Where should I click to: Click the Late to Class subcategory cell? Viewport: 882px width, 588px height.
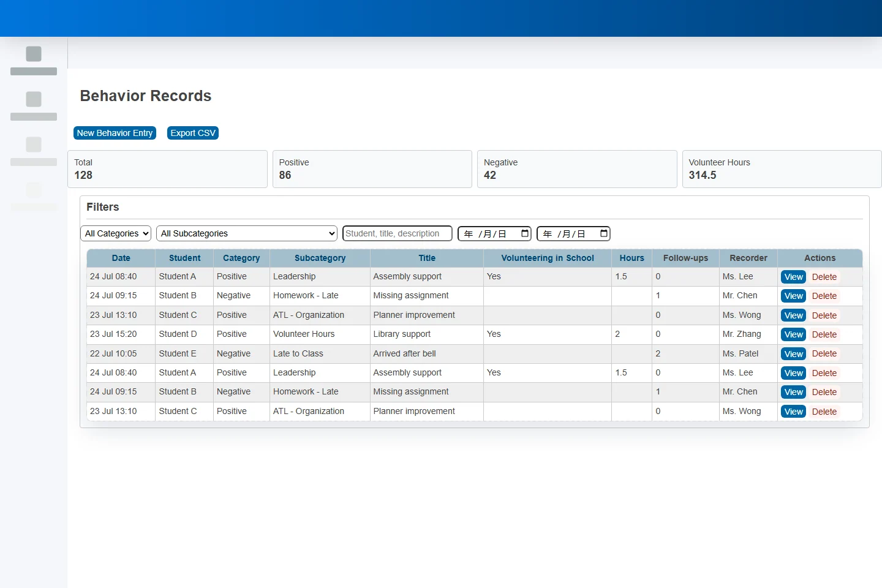(320, 353)
